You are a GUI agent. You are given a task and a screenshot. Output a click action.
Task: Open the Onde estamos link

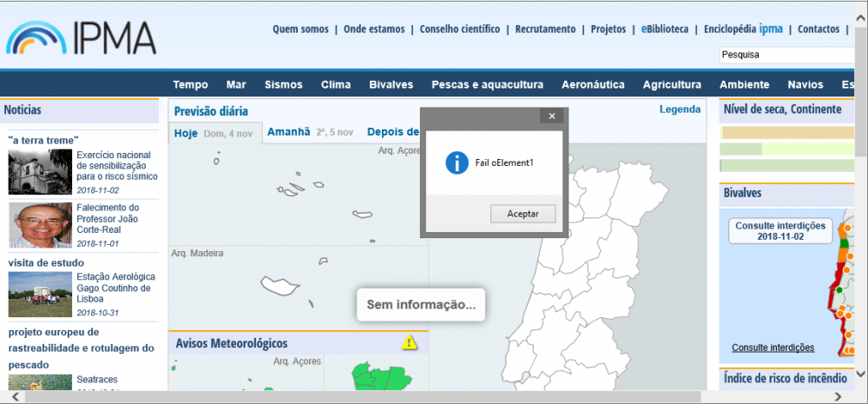[374, 30]
